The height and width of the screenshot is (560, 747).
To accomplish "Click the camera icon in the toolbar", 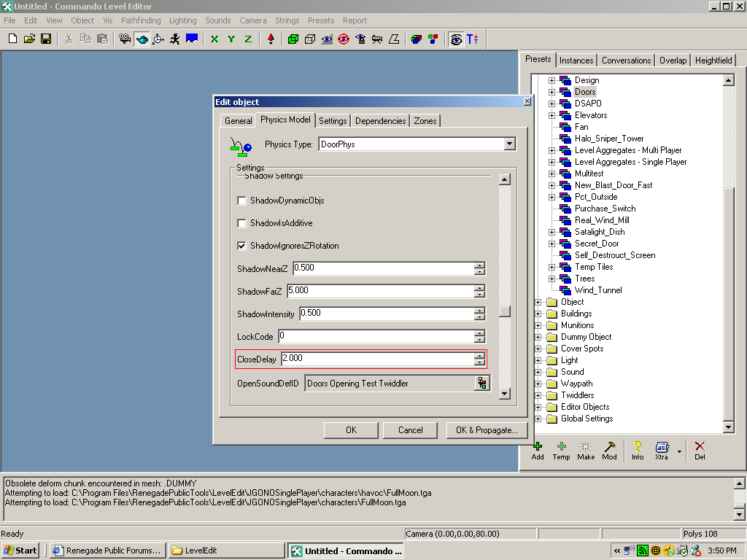I will coord(125,39).
